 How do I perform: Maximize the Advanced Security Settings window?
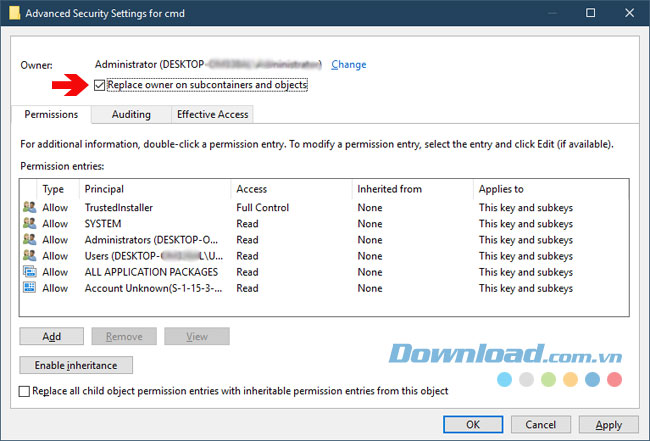point(590,13)
